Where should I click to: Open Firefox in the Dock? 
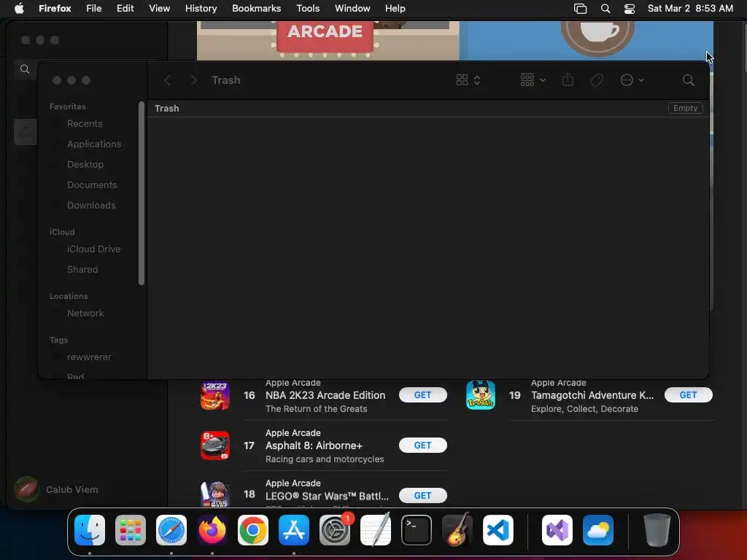212,530
